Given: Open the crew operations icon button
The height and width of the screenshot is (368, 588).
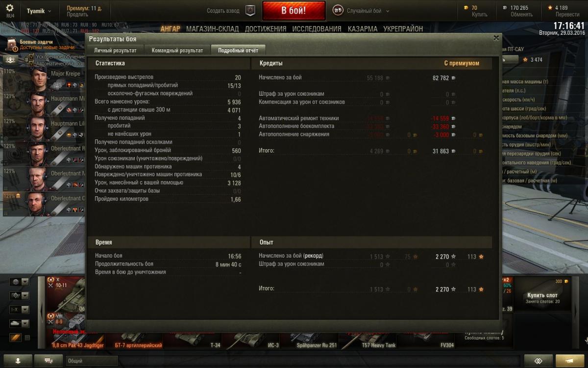Looking at the screenshot, I should click(11, 59).
